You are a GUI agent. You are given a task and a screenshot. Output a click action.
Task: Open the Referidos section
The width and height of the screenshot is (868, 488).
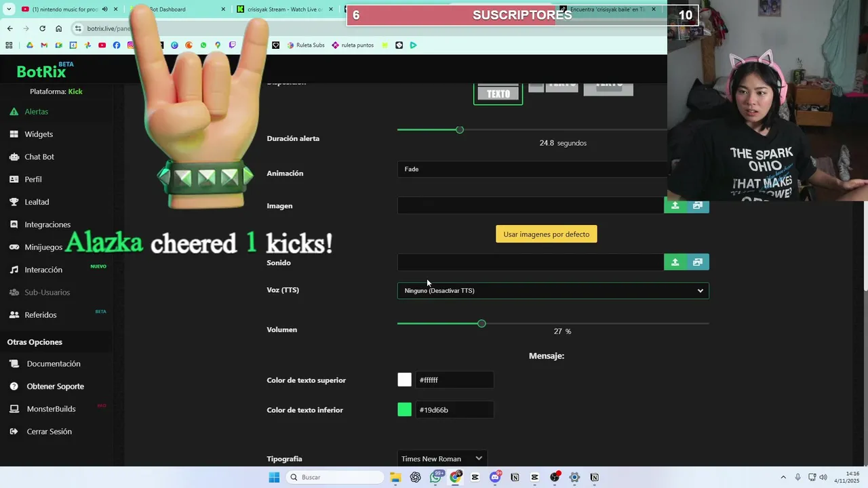41,315
